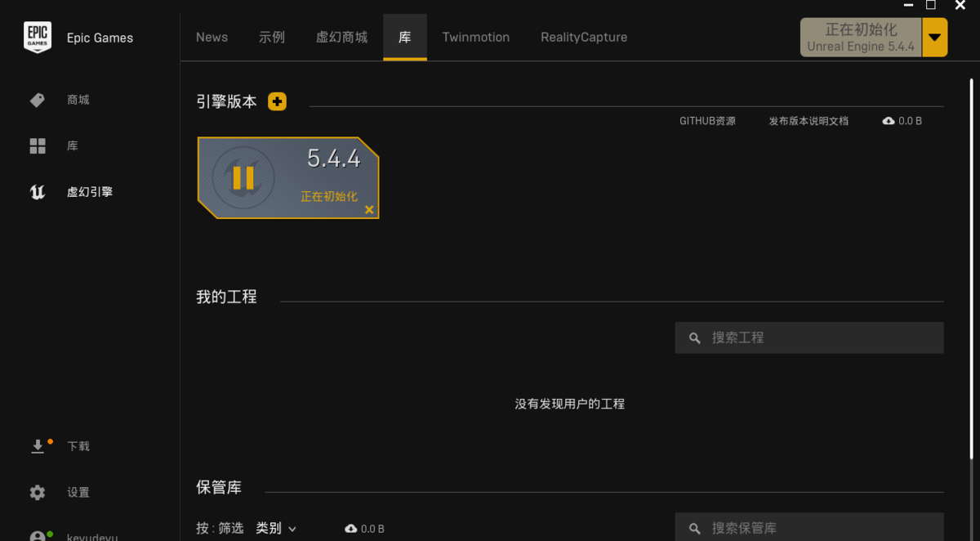
Task: Add engine version with yellow plus
Action: (x=277, y=101)
